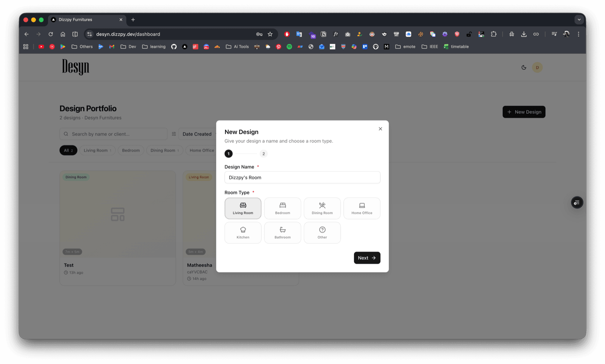This screenshot has width=605, height=364.
Task: Expand the emote bookmarks folder
Action: tap(405, 46)
